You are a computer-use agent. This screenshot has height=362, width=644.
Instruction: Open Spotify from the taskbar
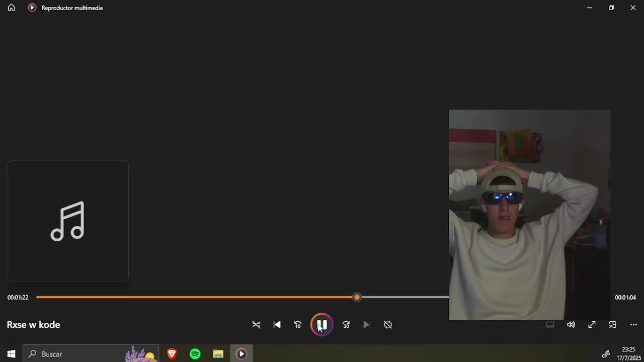(x=195, y=354)
